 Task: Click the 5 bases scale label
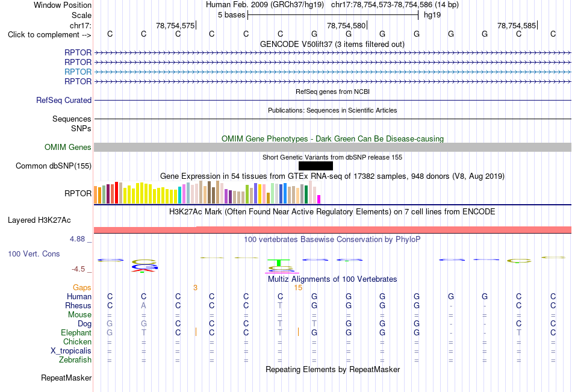pos(231,15)
